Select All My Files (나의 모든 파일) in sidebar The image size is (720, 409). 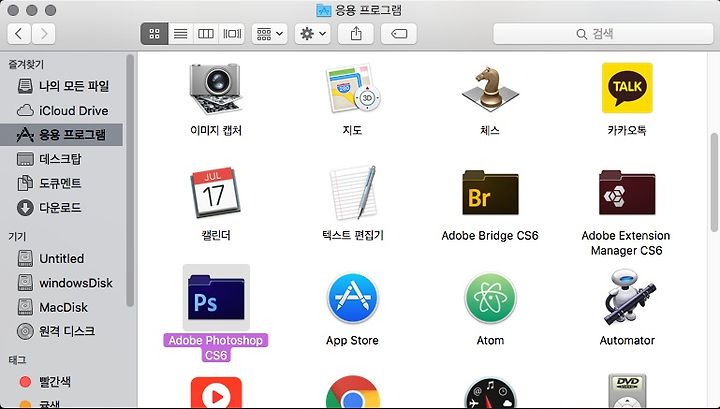(62, 86)
